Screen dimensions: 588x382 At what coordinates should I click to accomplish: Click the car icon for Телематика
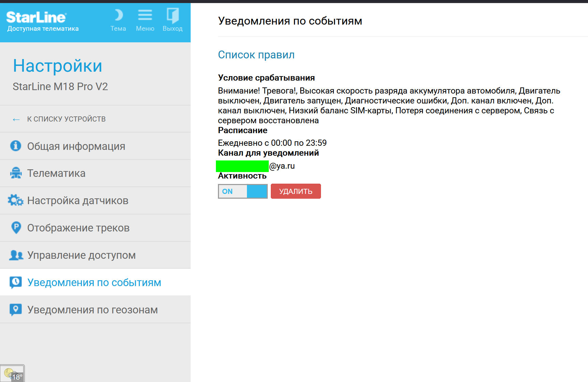pyautogui.click(x=16, y=173)
